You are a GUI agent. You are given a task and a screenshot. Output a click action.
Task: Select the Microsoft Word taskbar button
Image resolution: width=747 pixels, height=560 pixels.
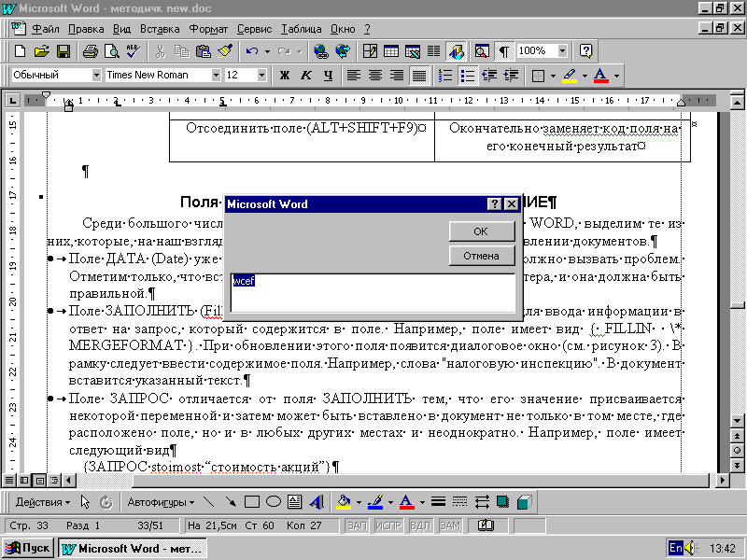pyautogui.click(x=133, y=549)
